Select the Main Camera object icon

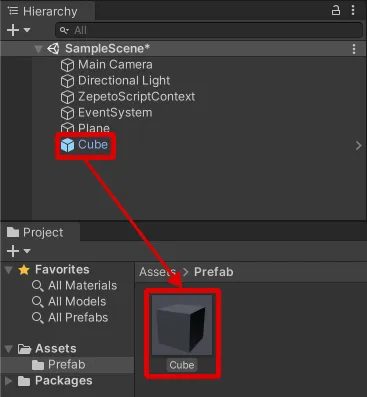pos(67,65)
